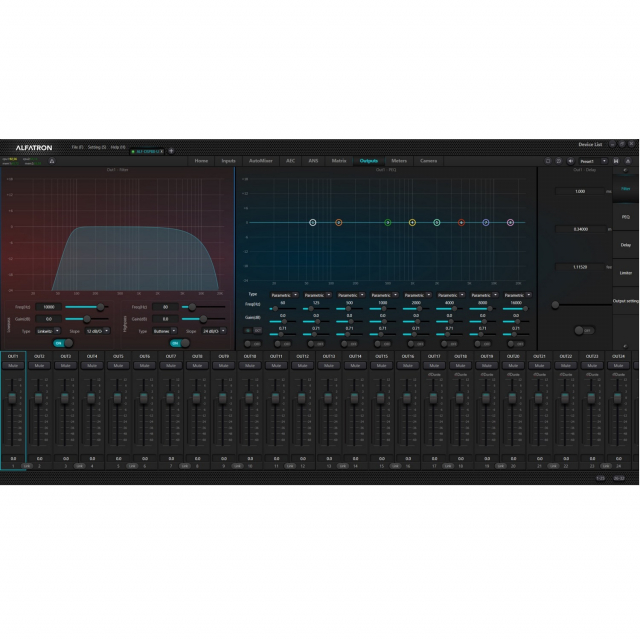The height and width of the screenshot is (640, 640).
Task: Open the Limiter section in the right sidebar
Action: point(626,272)
